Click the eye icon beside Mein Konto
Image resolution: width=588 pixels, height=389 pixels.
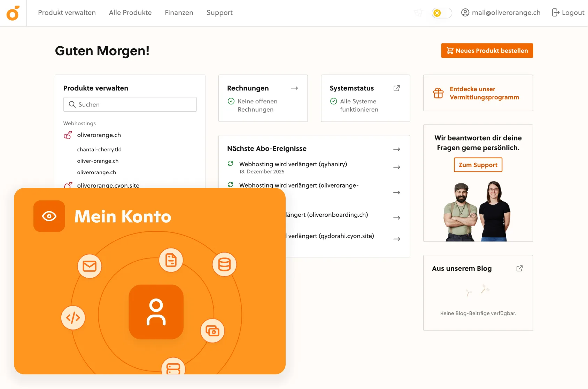[49, 216]
